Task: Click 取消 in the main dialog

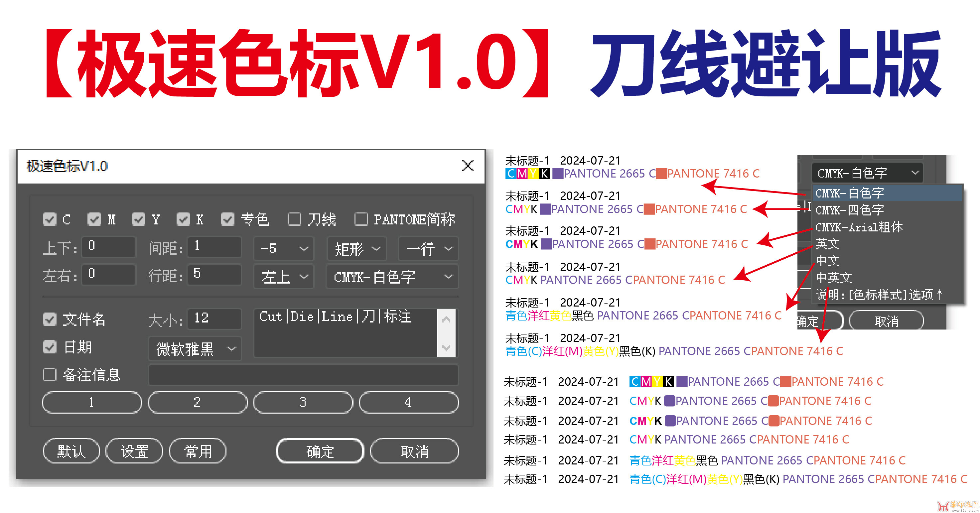Action: [x=414, y=451]
